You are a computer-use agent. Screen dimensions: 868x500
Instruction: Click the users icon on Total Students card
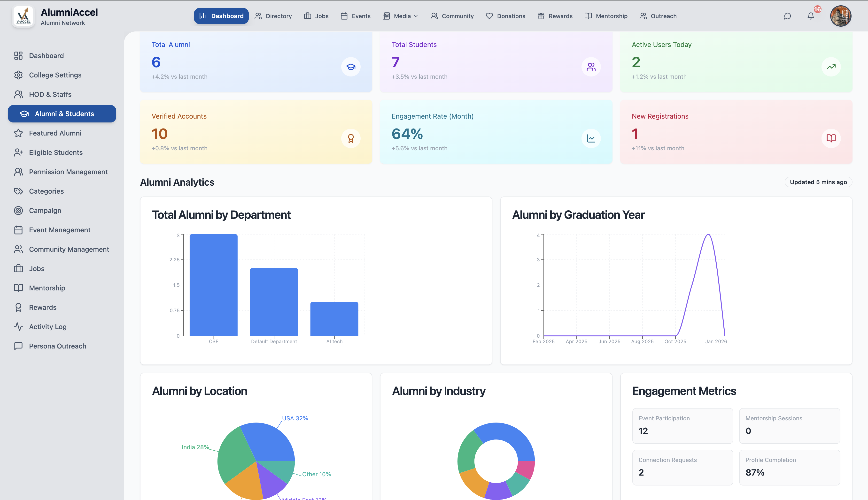click(591, 67)
